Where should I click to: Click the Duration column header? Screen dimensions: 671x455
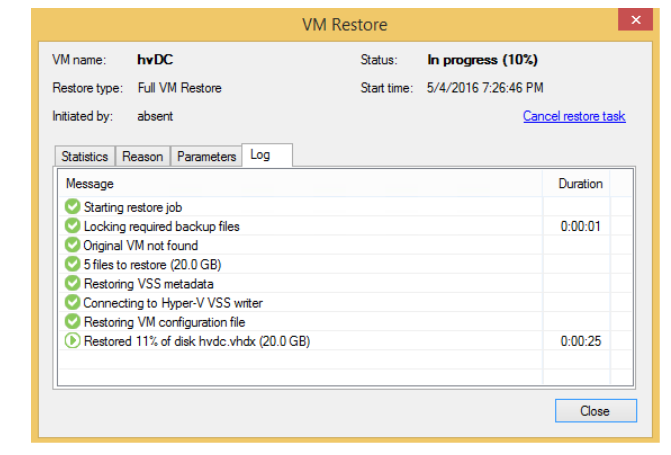pyautogui.click(x=580, y=184)
